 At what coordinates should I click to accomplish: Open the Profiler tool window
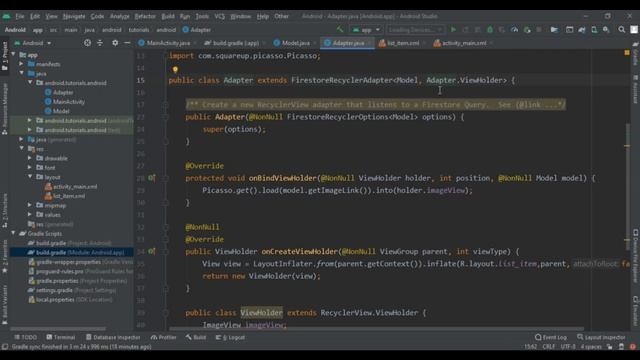click(163, 337)
